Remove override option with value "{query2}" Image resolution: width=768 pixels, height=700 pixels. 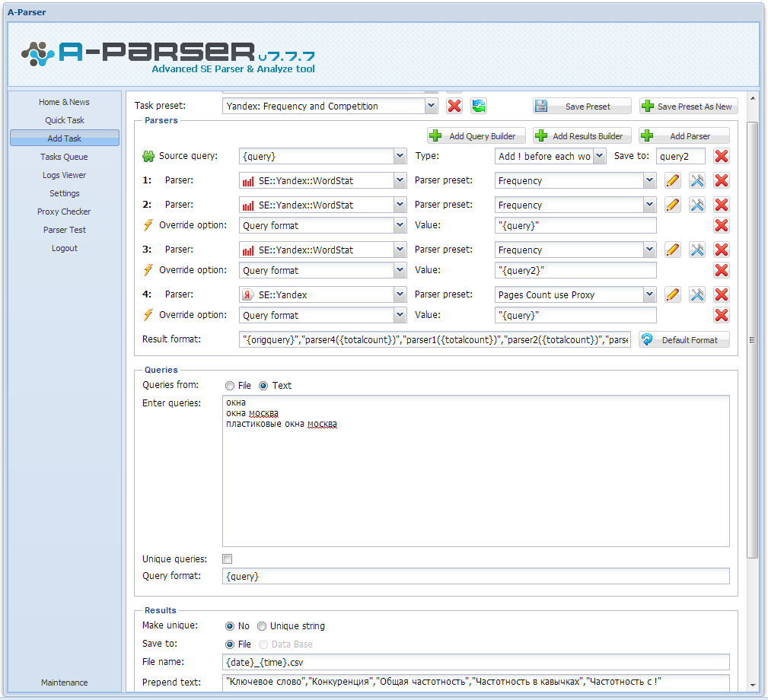pos(721,270)
